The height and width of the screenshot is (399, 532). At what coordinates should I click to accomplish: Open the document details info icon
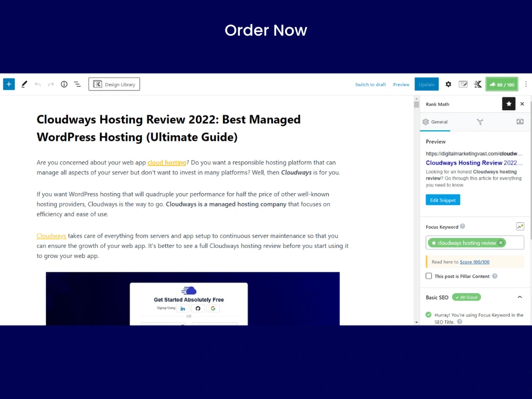click(x=64, y=84)
